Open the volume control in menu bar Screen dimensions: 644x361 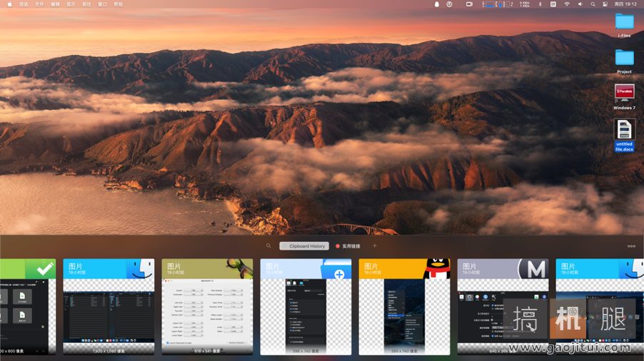pyautogui.click(x=580, y=4)
